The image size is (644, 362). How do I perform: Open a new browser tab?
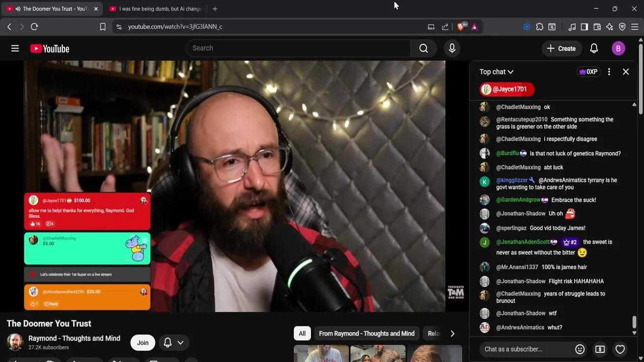215,9
